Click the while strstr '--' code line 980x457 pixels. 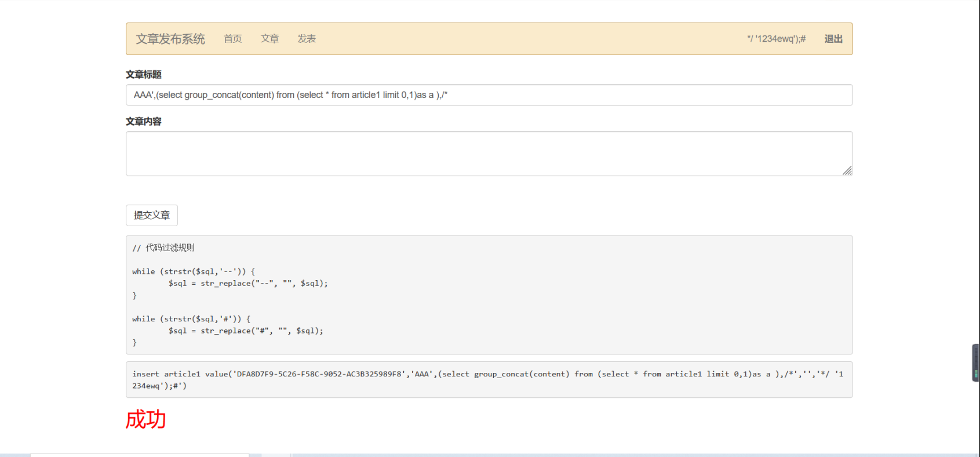click(x=194, y=271)
